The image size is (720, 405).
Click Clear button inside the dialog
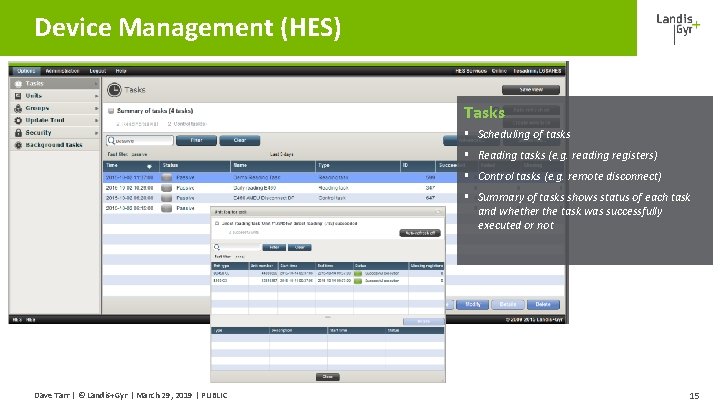299,248
